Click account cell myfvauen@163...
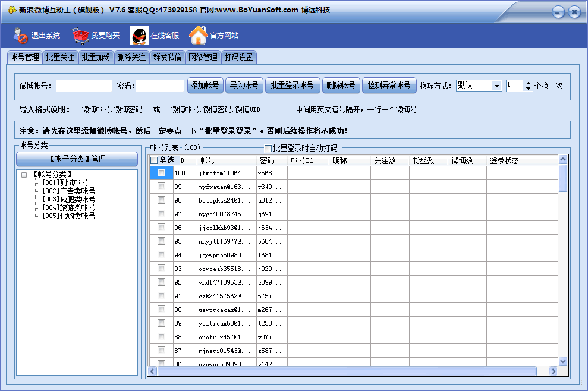 [227, 187]
